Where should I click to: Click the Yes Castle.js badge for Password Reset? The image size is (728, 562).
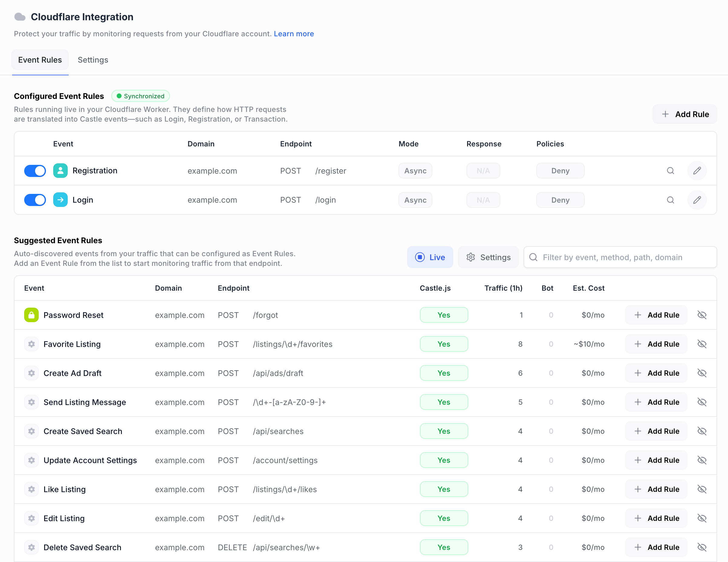[444, 315]
